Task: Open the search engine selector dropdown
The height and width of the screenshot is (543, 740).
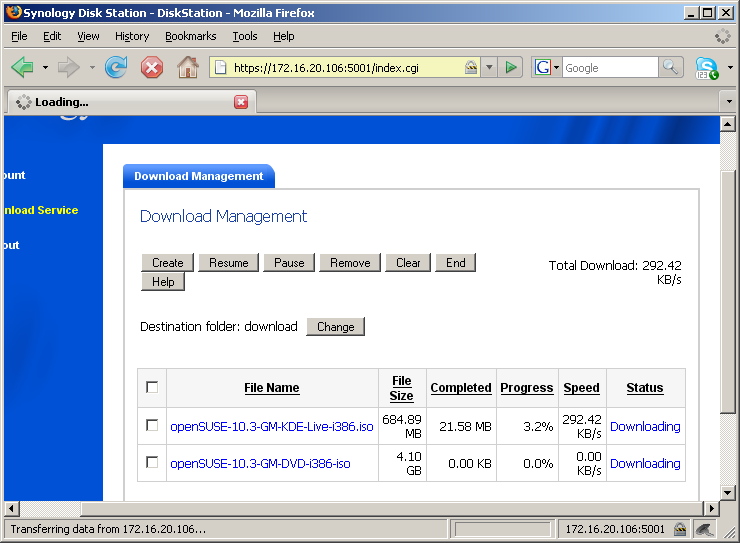Action: (556, 67)
